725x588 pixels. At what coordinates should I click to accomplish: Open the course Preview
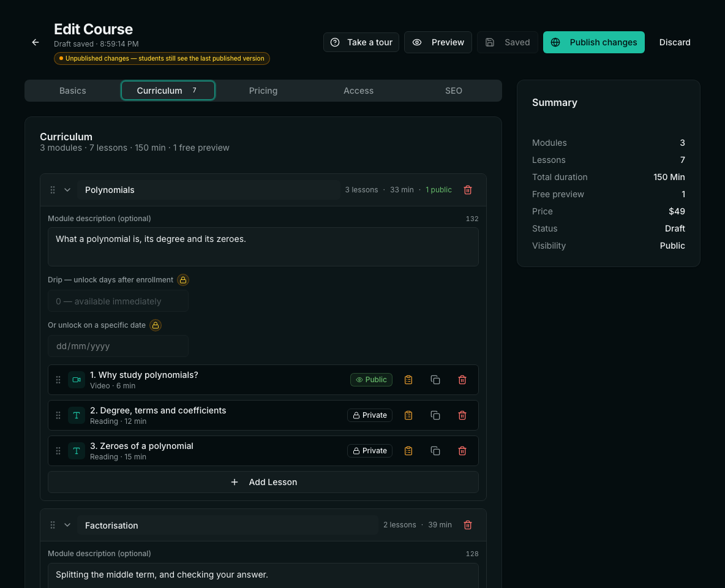click(438, 42)
